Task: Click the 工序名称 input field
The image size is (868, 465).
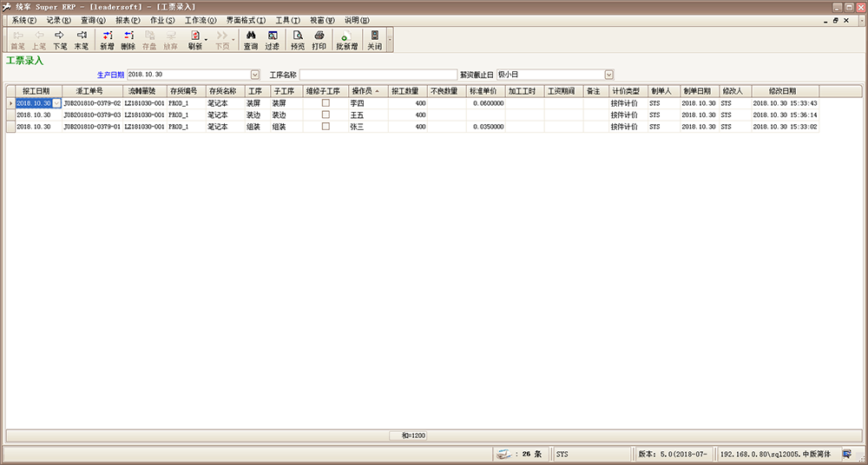Action: click(x=378, y=75)
